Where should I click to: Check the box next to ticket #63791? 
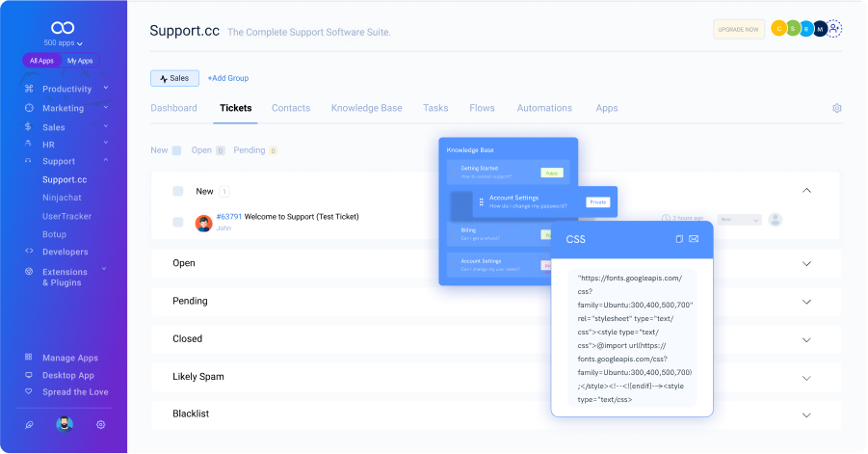[x=177, y=222]
